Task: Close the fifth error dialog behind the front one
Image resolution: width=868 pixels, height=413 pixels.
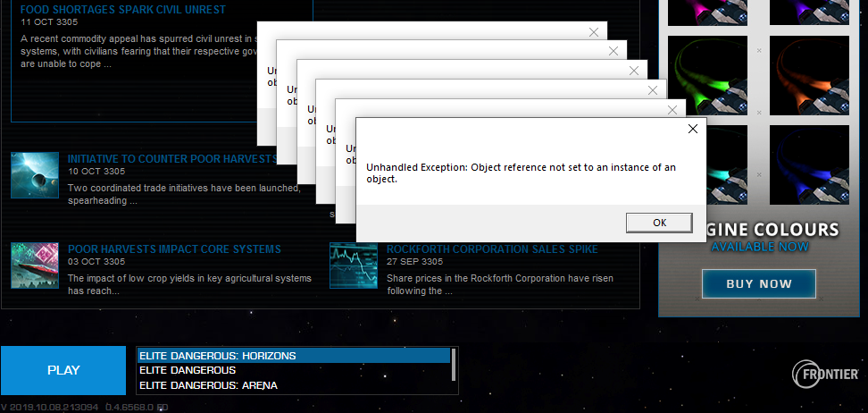Action: click(672, 110)
